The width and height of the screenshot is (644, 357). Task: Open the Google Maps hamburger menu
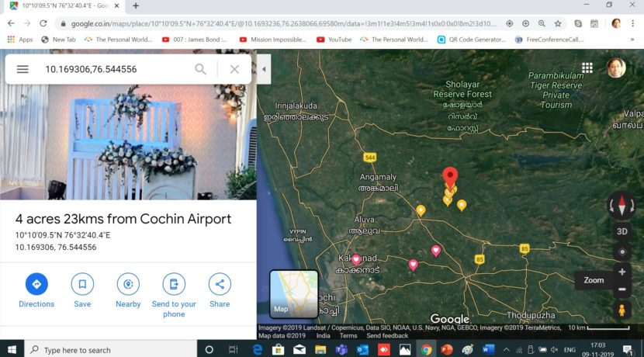click(23, 69)
